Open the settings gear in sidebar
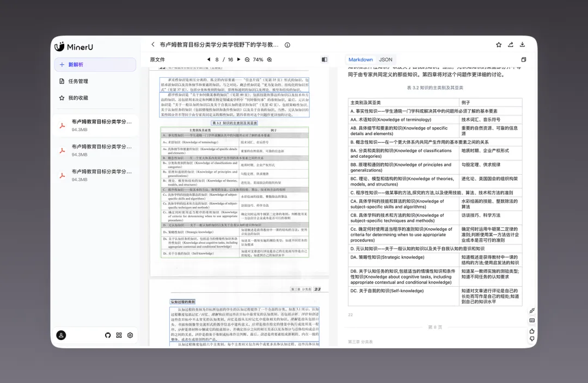 coord(130,336)
